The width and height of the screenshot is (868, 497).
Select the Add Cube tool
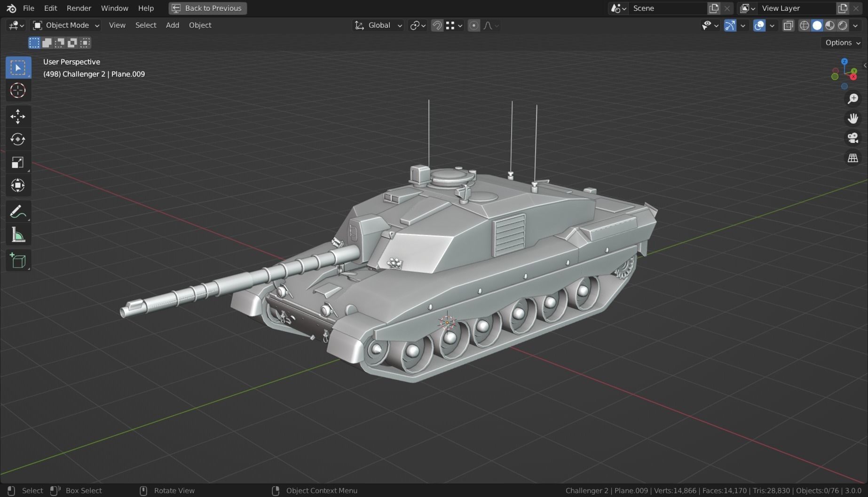[18, 260]
